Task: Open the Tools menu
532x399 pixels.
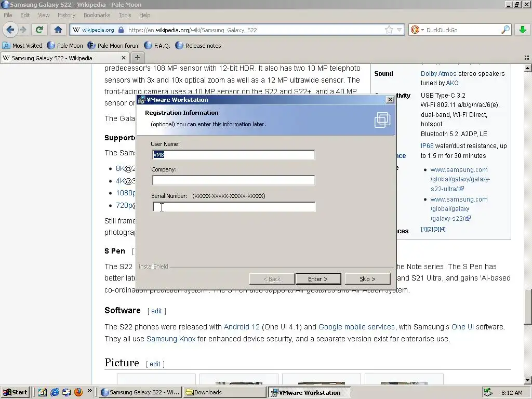Action: pyautogui.click(x=125, y=15)
